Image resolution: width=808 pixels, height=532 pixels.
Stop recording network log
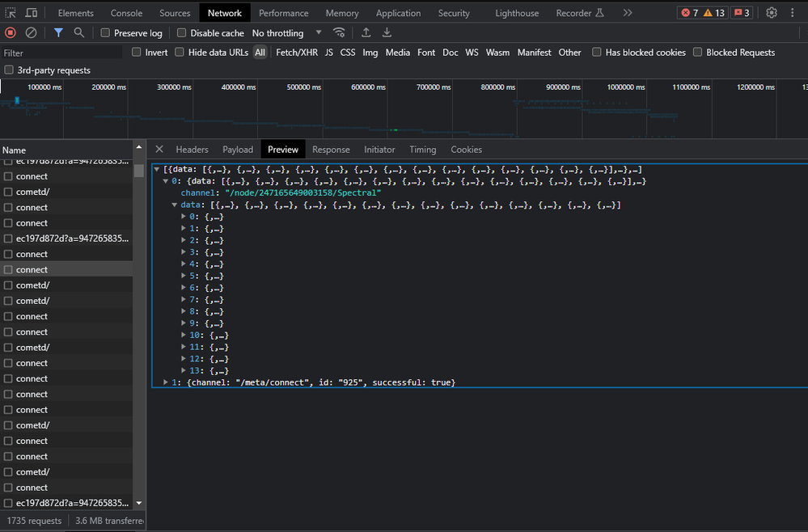(11, 33)
